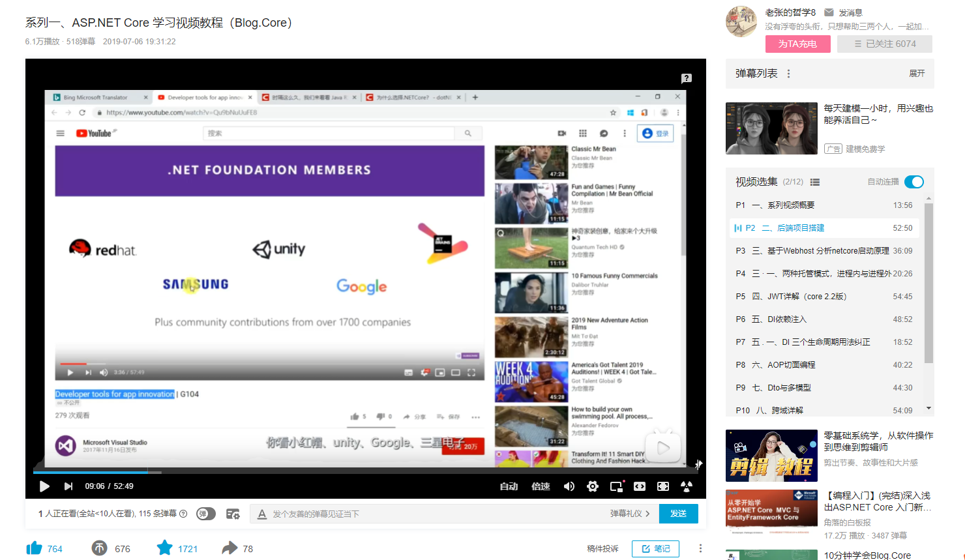Open the 弹幕列表 three-dot menu
This screenshot has width=965, height=560.
pyautogui.click(x=788, y=74)
